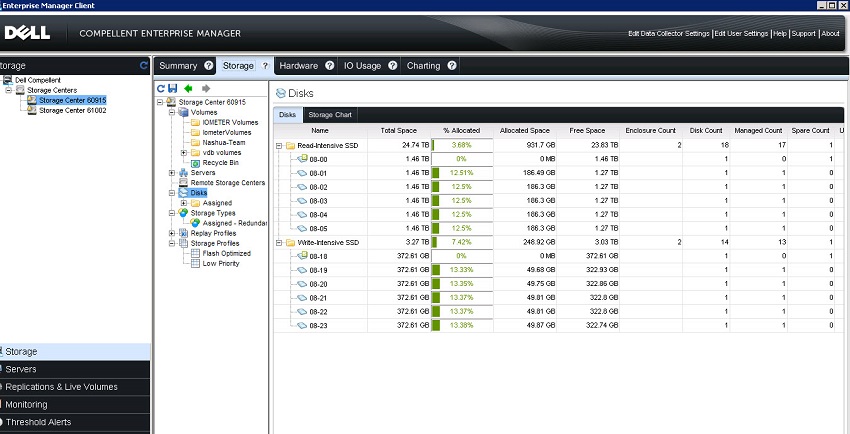The height and width of the screenshot is (434, 850).
Task: Click the green back arrow icon
Action: [x=188, y=88]
